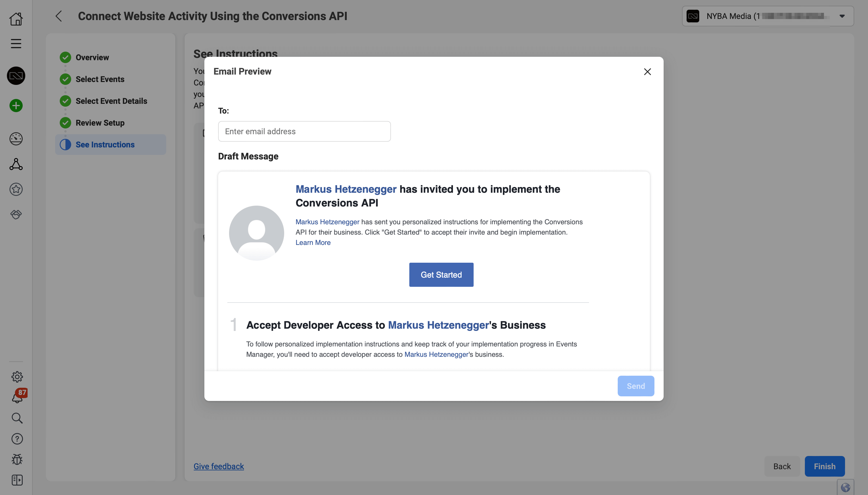Click the Back button
The width and height of the screenshot is (868, 495).
(782, 466)
